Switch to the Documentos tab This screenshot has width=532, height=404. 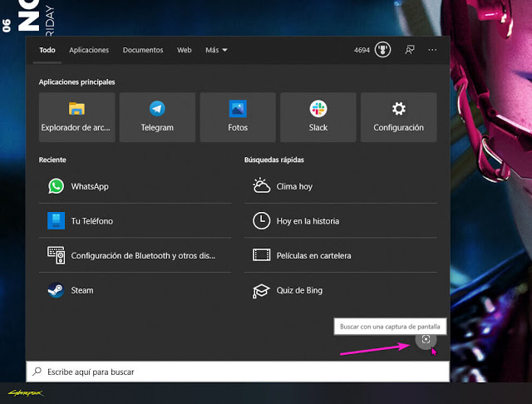[143, 50]
